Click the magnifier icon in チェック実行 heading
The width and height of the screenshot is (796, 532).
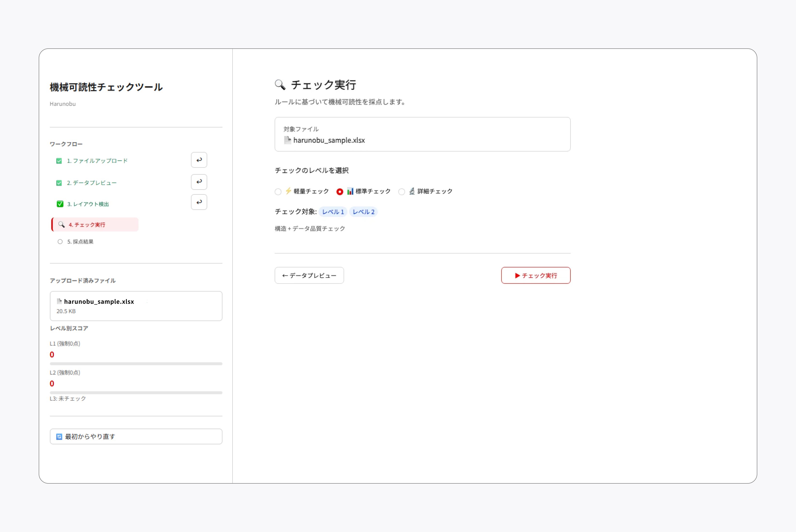click(280, 84)
